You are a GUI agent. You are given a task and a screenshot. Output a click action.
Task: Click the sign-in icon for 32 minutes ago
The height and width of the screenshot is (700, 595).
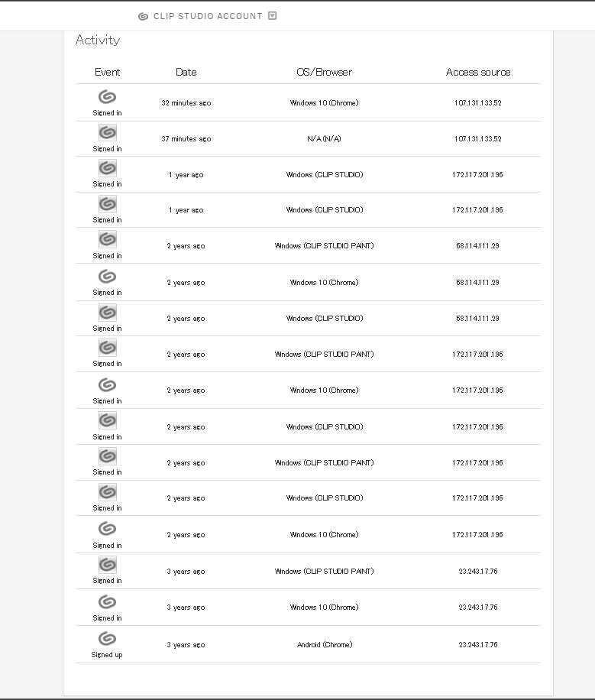(x=107, y=97)
